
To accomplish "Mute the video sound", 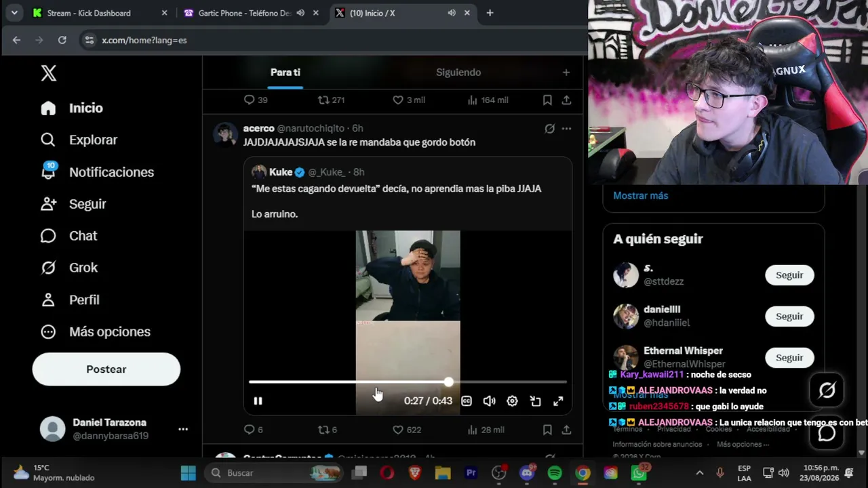I will click(489, 401).
